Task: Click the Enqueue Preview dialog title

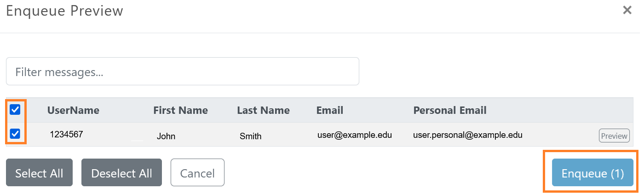Action: pyautogui.click(x=64, y=11)
